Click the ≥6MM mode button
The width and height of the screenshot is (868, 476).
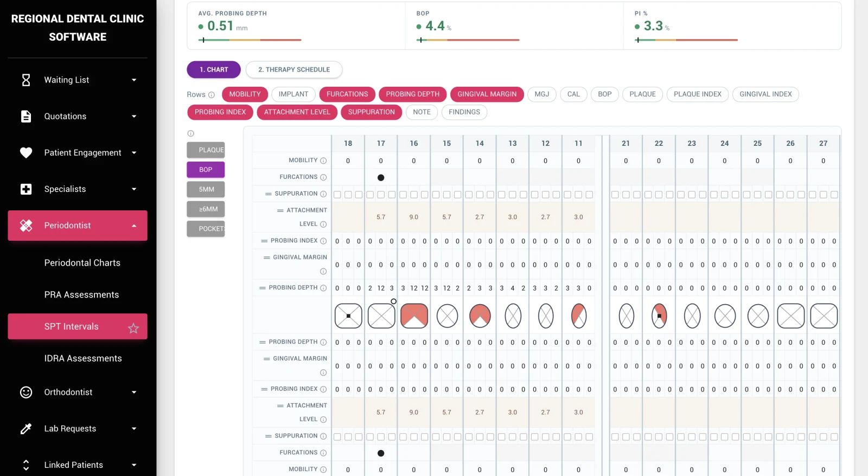[206, 209]
